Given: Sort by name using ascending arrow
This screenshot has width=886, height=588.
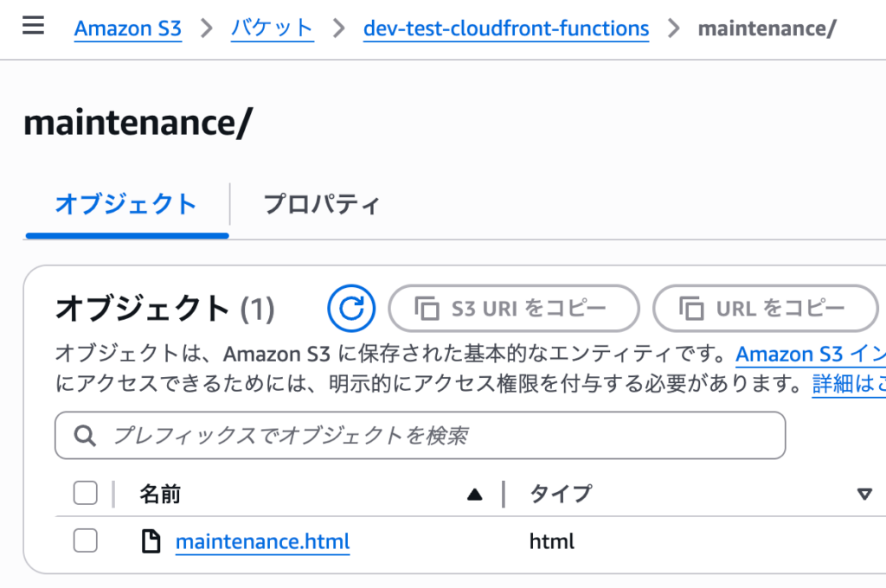Looking at the screenshot, I should [x=473, y=495].
